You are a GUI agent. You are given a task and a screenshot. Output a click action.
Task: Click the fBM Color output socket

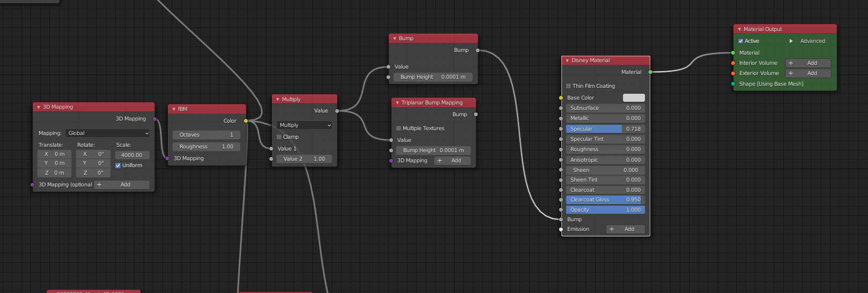[246, 121]
